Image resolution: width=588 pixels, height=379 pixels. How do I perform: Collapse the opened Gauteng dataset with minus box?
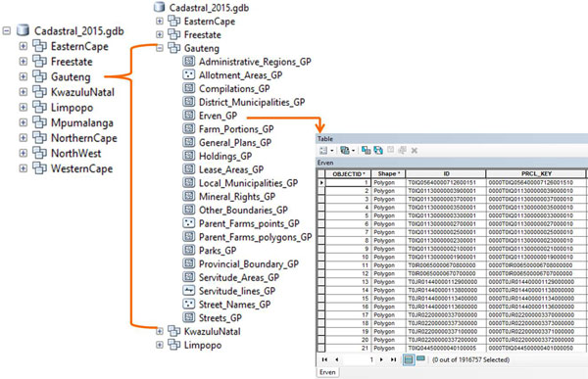160,48
